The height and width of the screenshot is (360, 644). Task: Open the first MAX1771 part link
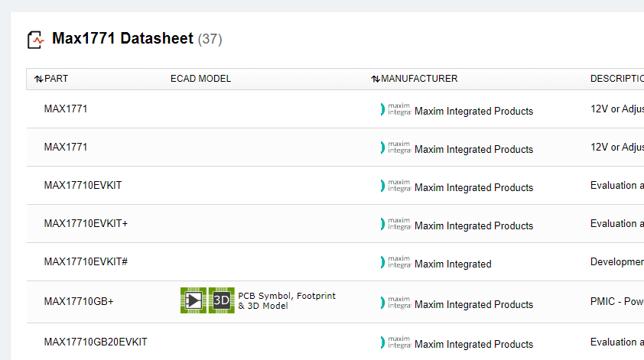pyautogui.click(x=66, y=109)
